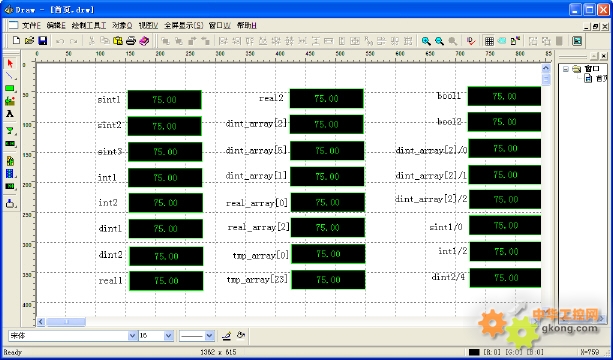The width and height of the screenshot is (613, 360).
Task: Open the font size 16 dropdown
Action: coord(168,335)
